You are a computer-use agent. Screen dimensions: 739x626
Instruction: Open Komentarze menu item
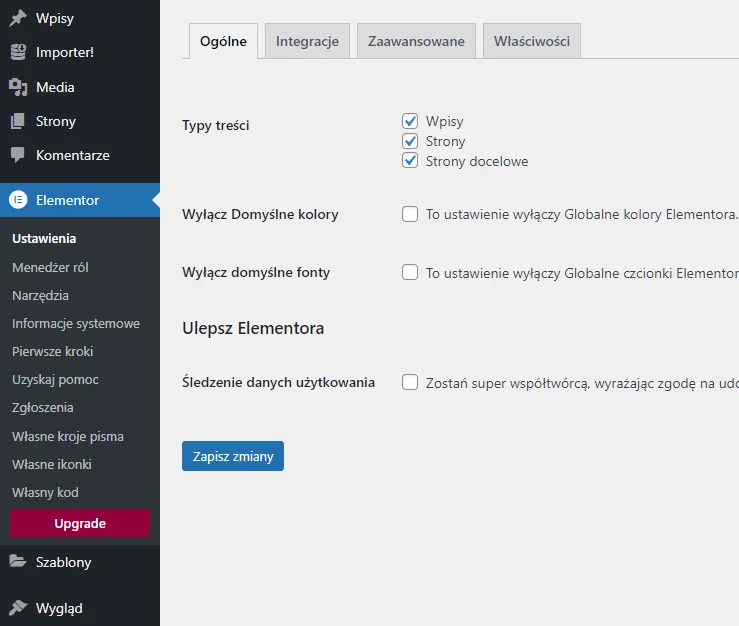(x=80, y=155)
